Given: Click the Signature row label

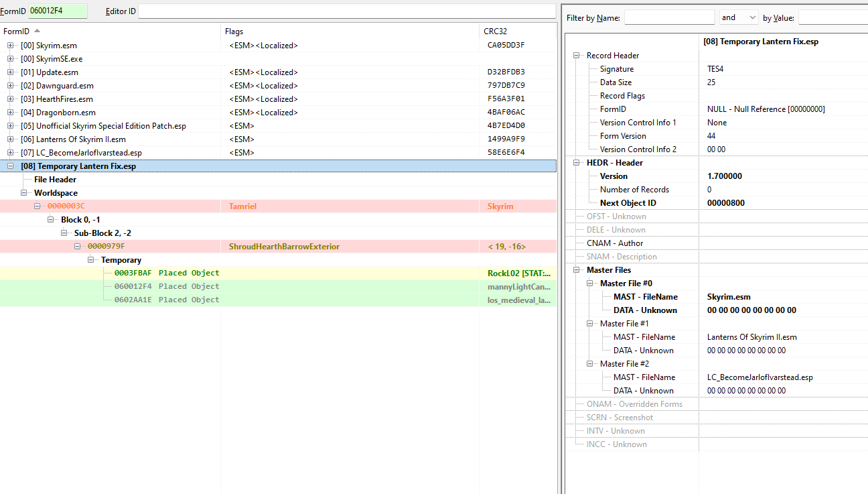Looking at the screenshot, I should 616,69.
